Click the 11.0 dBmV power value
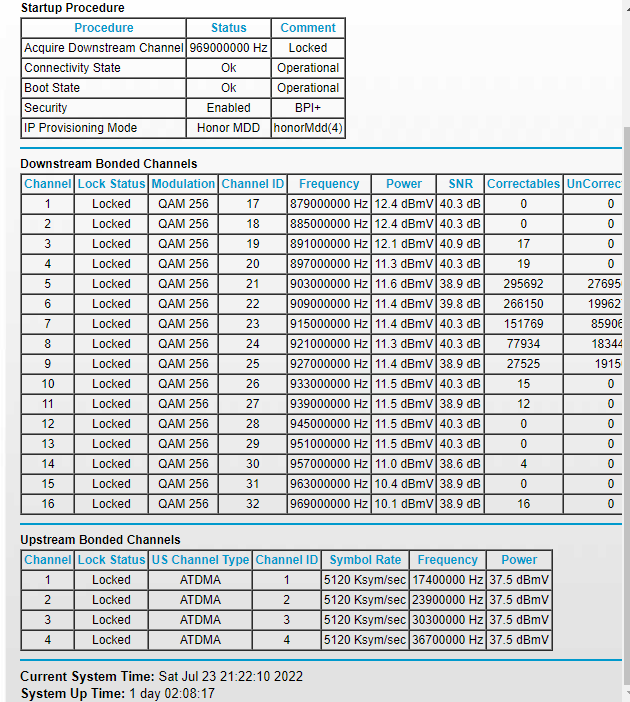The image size is (630, 702). point(404,464)
